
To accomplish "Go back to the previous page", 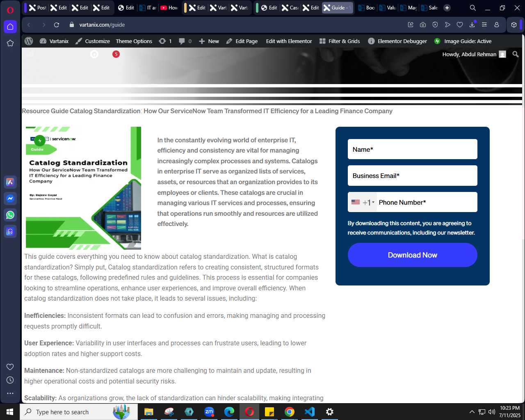I will pyautogui.click(x=29, y=25).
